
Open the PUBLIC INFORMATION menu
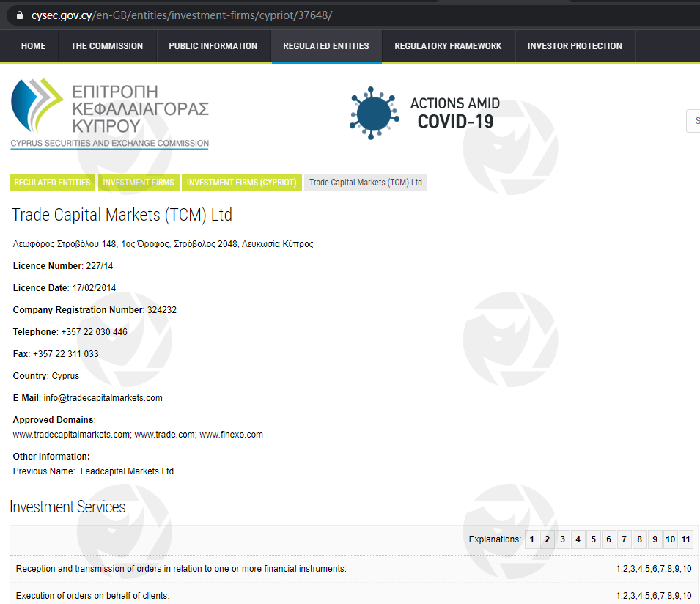tap(213, 46)
